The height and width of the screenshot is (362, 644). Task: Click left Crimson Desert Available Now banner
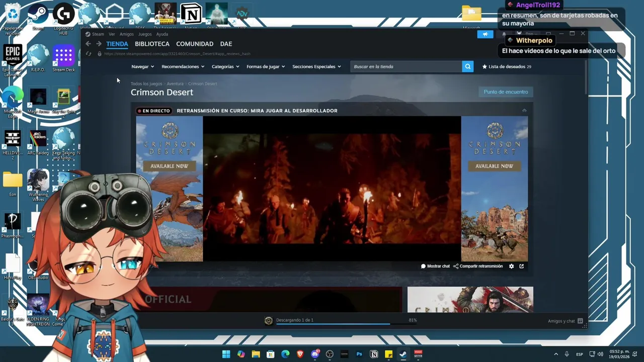[x=170, y=189]
